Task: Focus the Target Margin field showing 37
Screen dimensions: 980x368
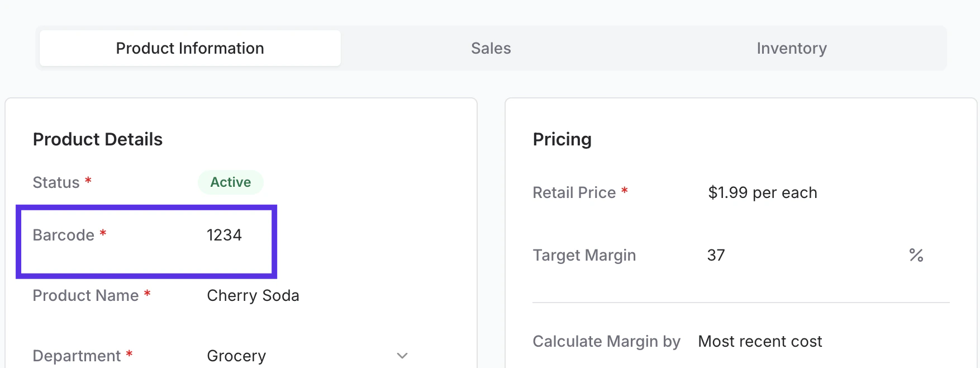Action: click(x=716, y=256)
